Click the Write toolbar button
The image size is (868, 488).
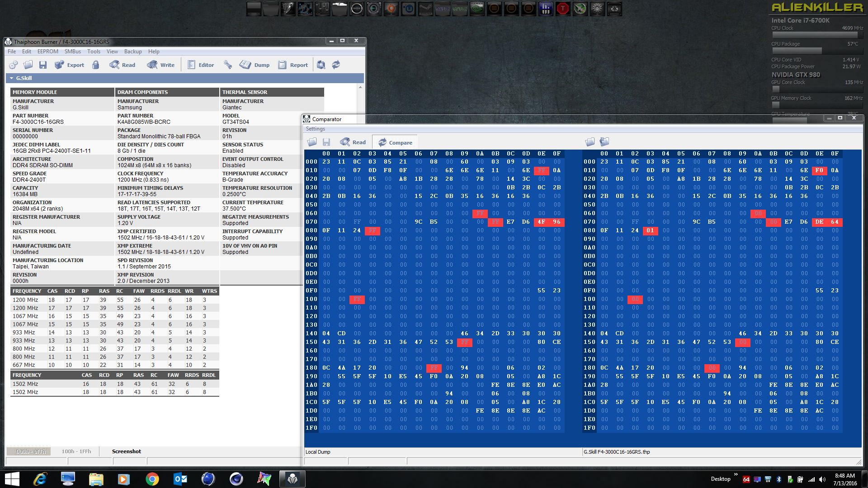(x=160, y=65)
